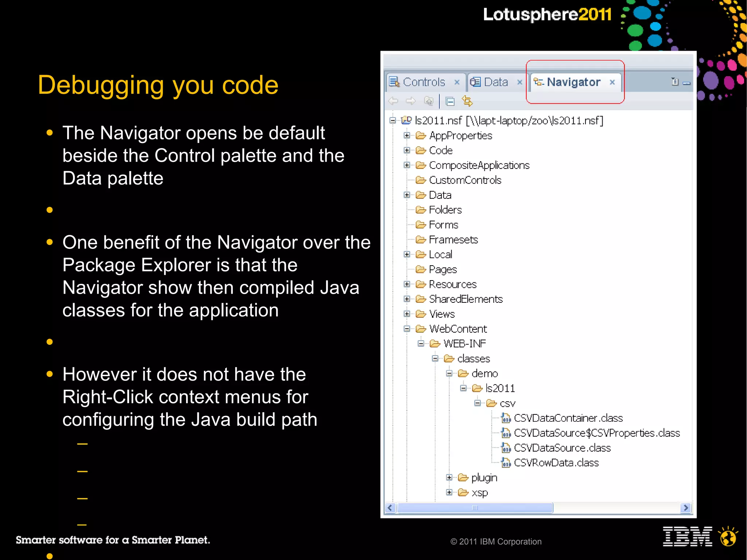Minimize the Navigator panel

point(686,83)
